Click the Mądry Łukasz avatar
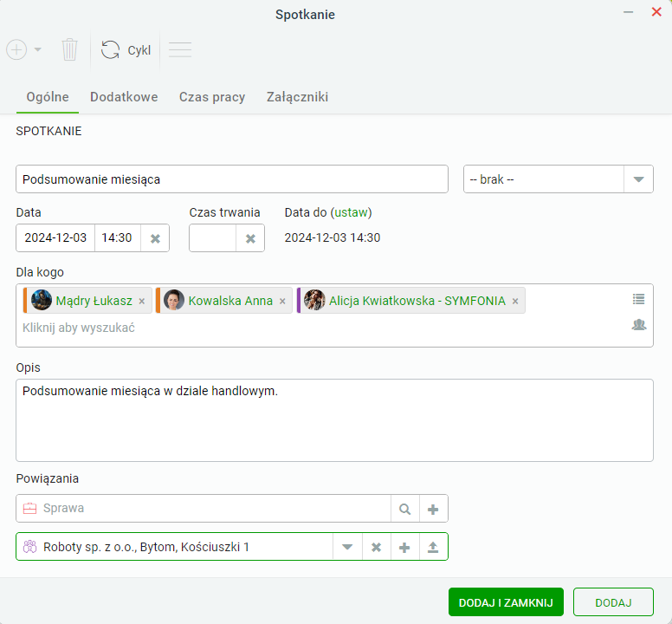672x624 pixels. [42, 300]
